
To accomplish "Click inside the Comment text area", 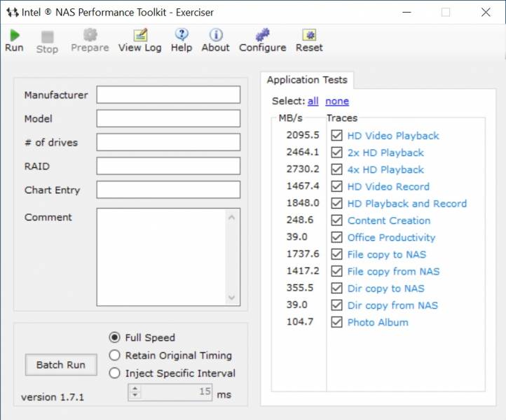I will (x=161, y=257).
